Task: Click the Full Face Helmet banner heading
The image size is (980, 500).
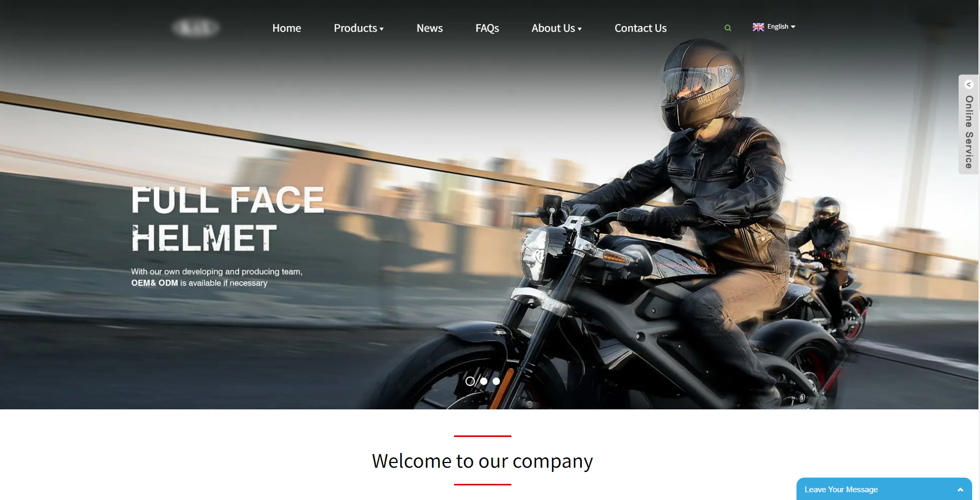Action: (x=228, y=219)
